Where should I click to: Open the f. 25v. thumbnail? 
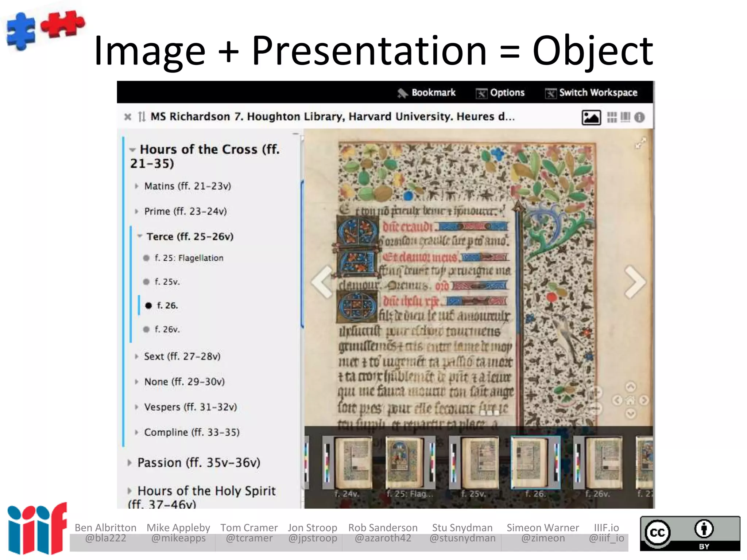coord(473,463)
